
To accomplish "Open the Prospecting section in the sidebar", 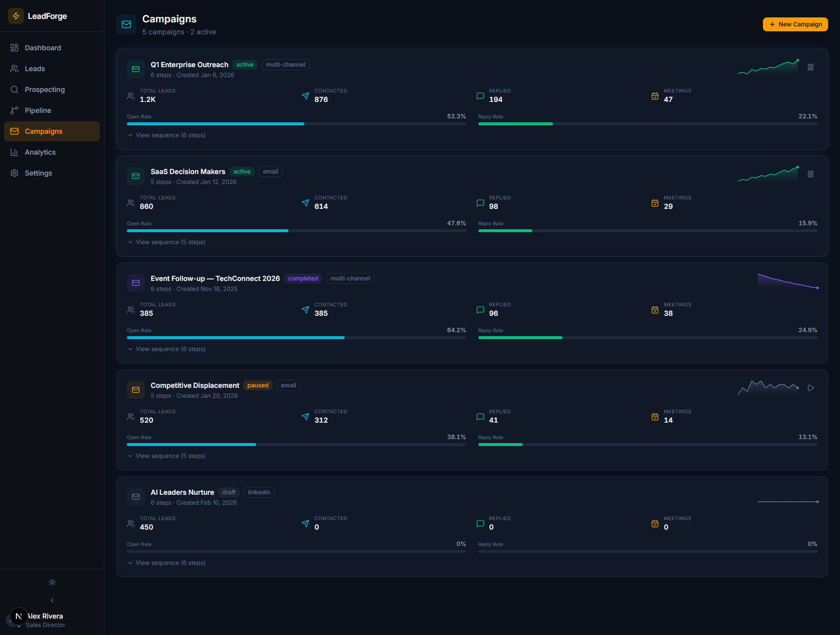I will coord(44,90).
